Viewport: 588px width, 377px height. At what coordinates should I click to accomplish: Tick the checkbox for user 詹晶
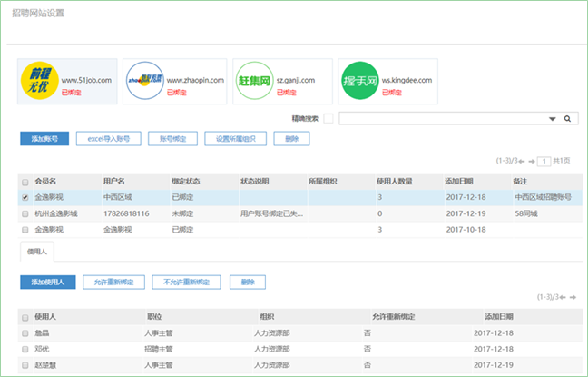pos(24,333)
